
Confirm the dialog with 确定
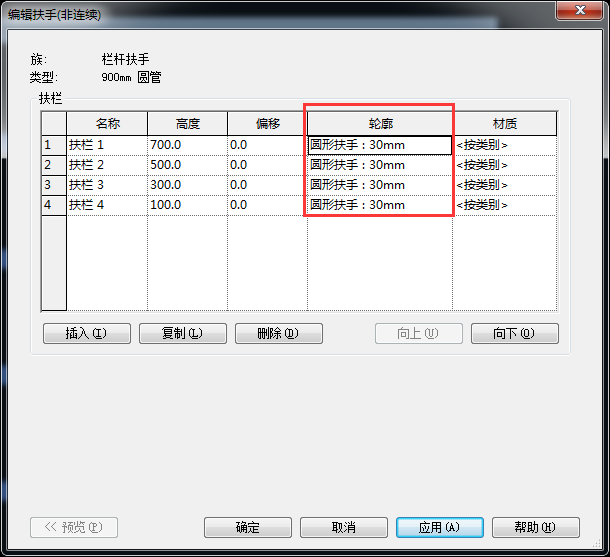click(247, 528)
